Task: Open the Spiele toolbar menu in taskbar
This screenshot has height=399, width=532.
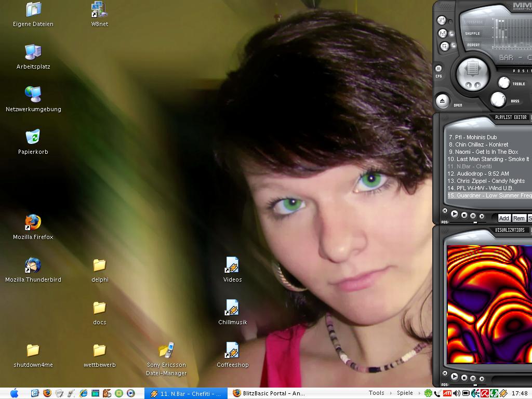Action: pyautogui.click(x=405, y=393)
